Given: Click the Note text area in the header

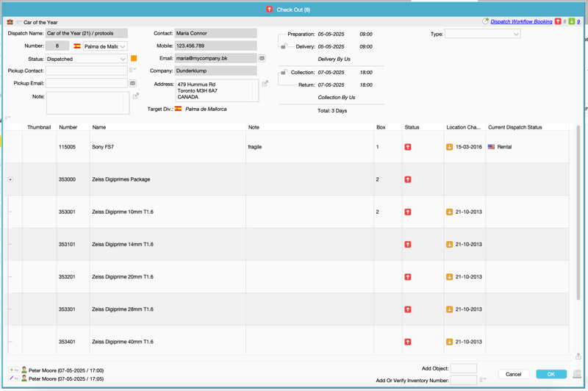Looking at the screenshot, I should [x=87, y=103].
